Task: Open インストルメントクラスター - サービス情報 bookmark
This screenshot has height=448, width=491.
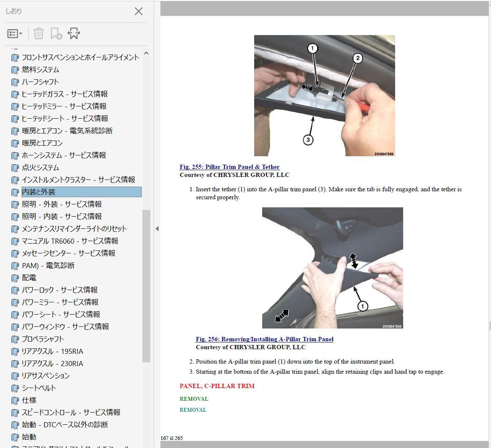Action: [x=78, y=179]
